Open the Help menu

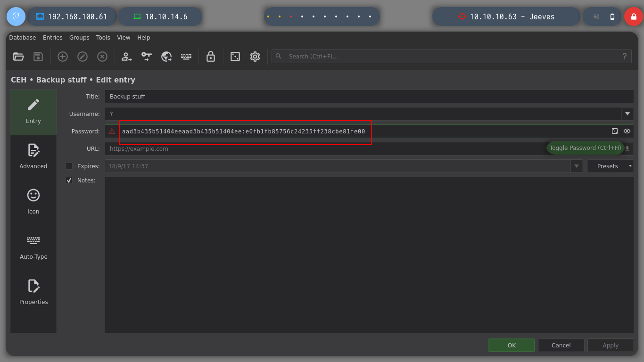144,38
